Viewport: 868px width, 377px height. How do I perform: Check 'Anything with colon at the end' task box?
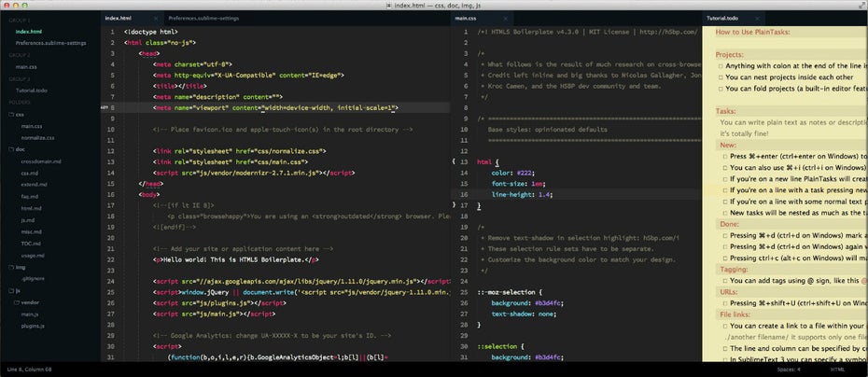point(721,66)
